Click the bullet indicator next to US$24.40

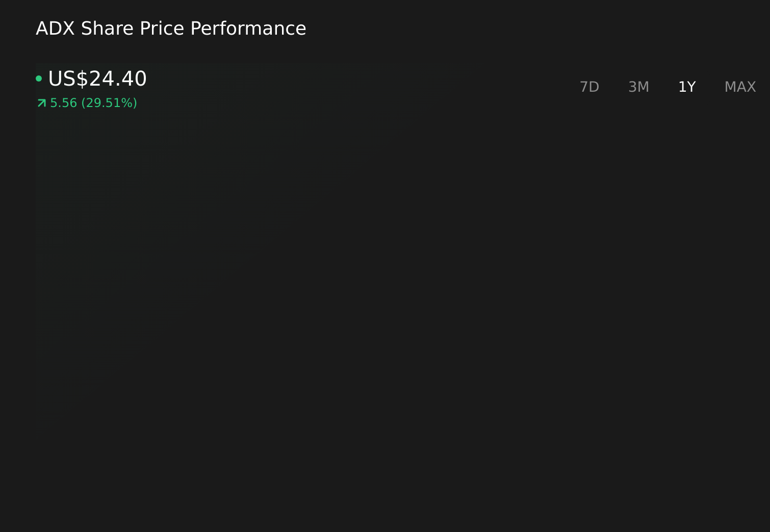39,78
